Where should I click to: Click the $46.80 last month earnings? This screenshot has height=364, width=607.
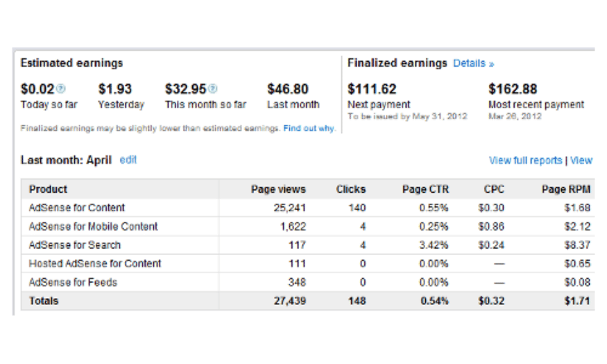[288, 89]
